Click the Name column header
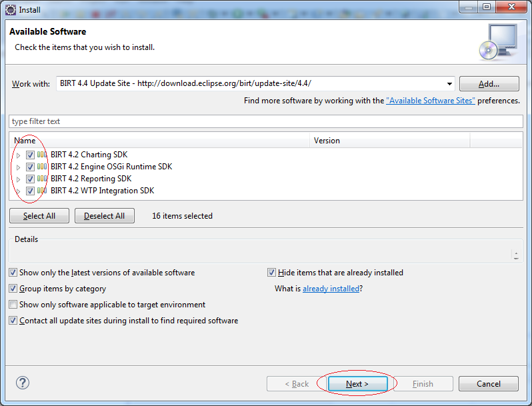The height and width of the screenshot is (406, 532). 159,141
